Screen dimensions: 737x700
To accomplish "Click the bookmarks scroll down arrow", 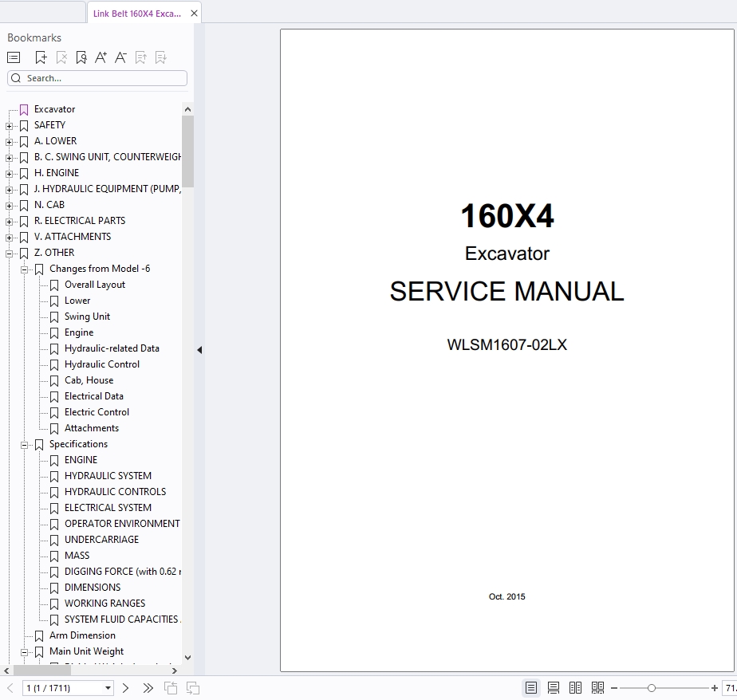I will [187, 658].
